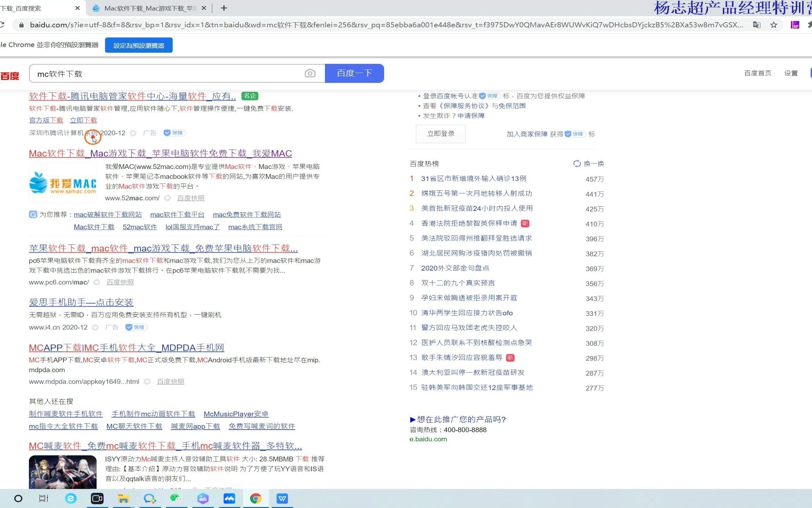The width and height of the screenshot is (812, 508).
Task: Click the 换一换 refresh icon
Action: pyautogui.click(x=577, y=164)
